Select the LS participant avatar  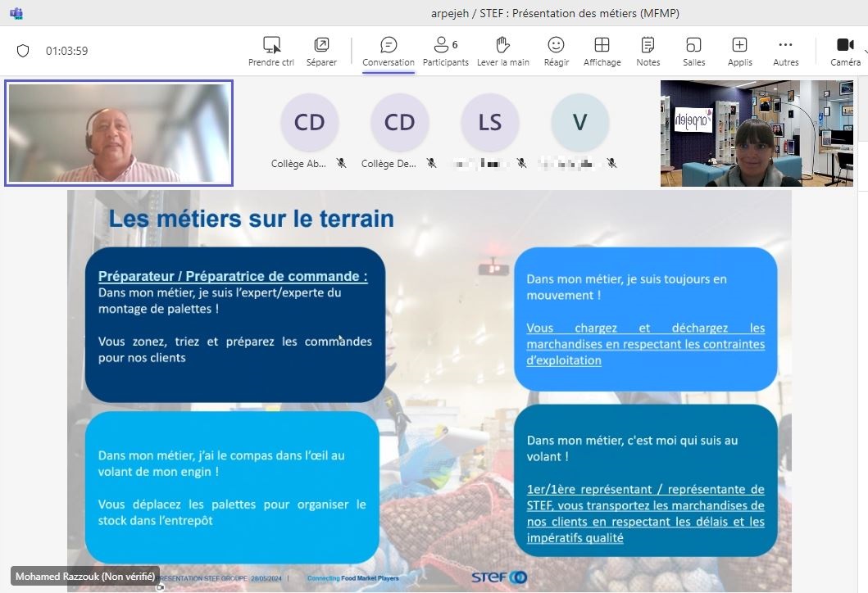[x=489, y=122]
